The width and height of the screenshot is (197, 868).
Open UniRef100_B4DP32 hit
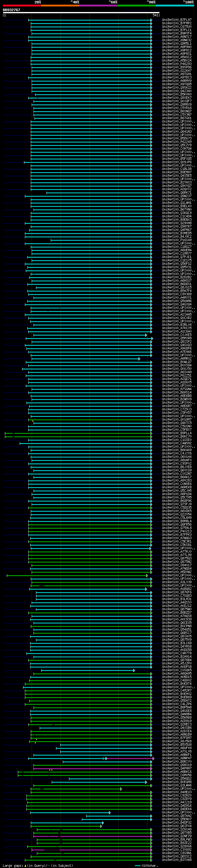[176, 822]
